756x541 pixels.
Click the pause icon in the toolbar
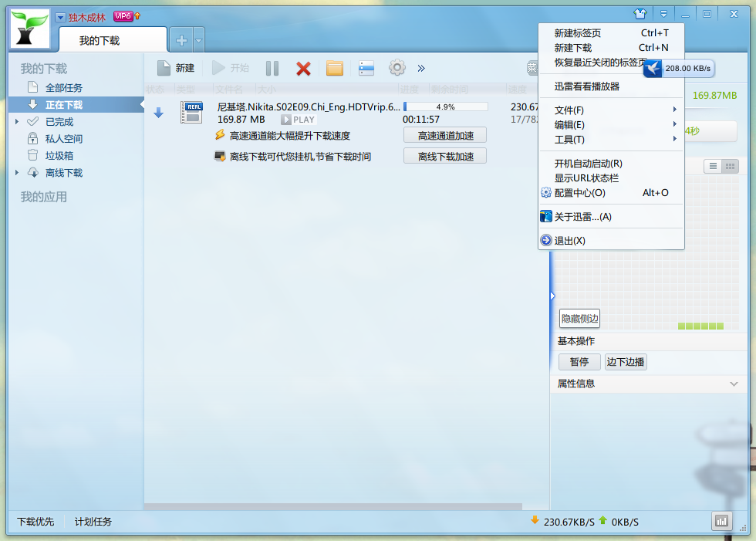pos(272,69)
